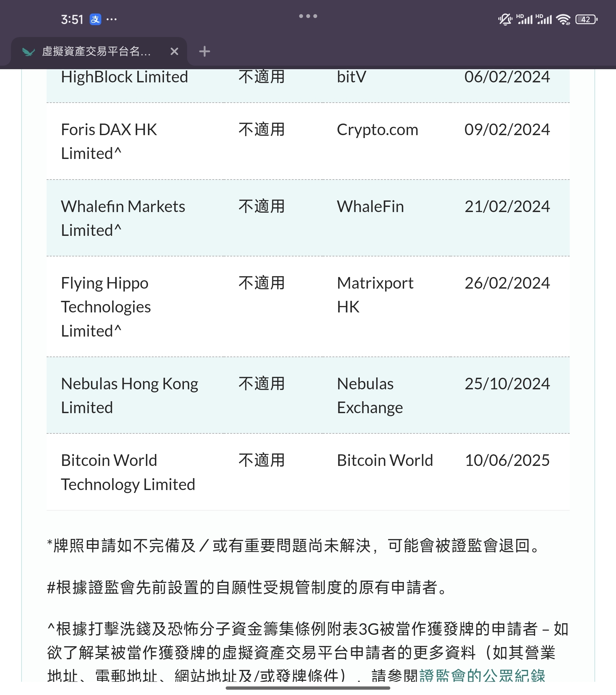This screenshot has height=695, width=616.
Task: Click the date 06/02/2024
Action: point(507,77)
